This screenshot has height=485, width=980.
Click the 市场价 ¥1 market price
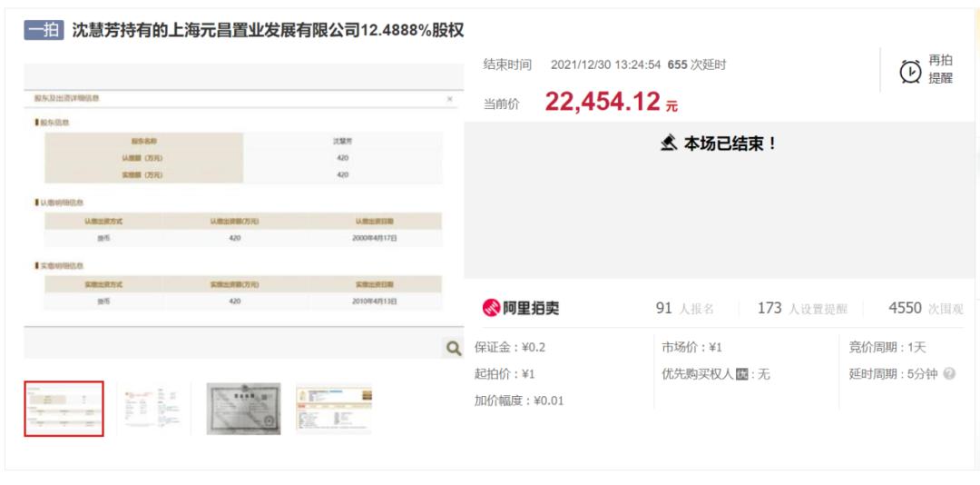coord(691,347)
